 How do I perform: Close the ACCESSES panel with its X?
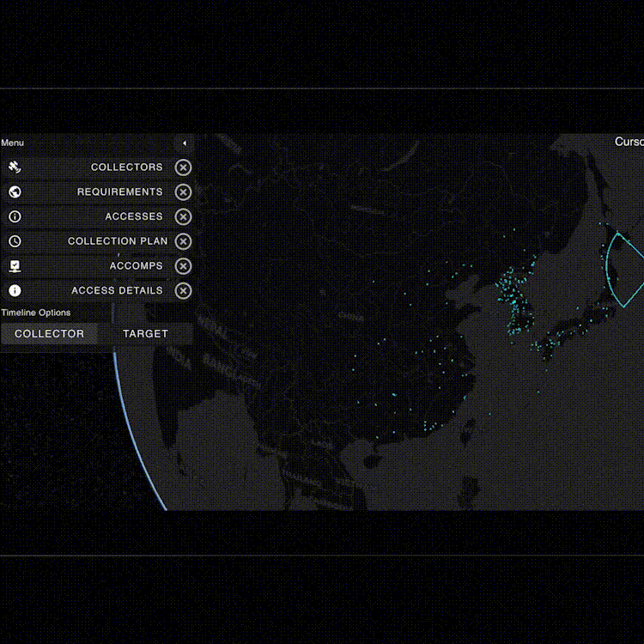tap(183, 217)
